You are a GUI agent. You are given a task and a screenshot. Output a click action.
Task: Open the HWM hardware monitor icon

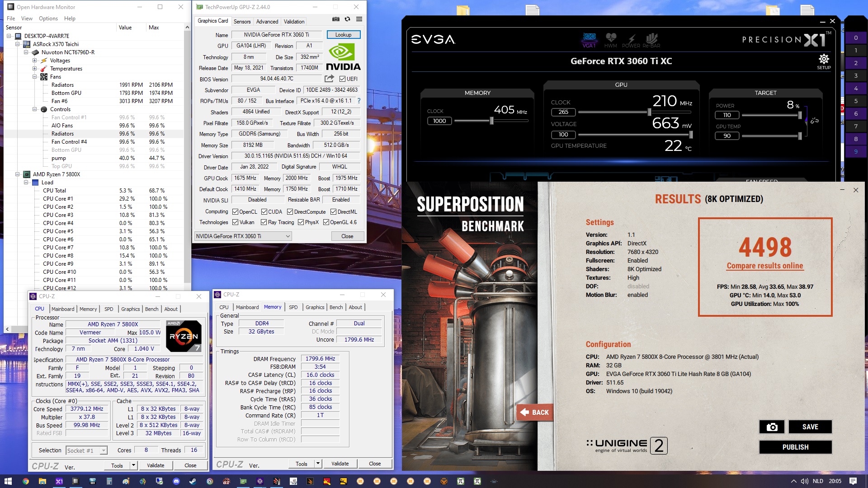tap(611, 40)
